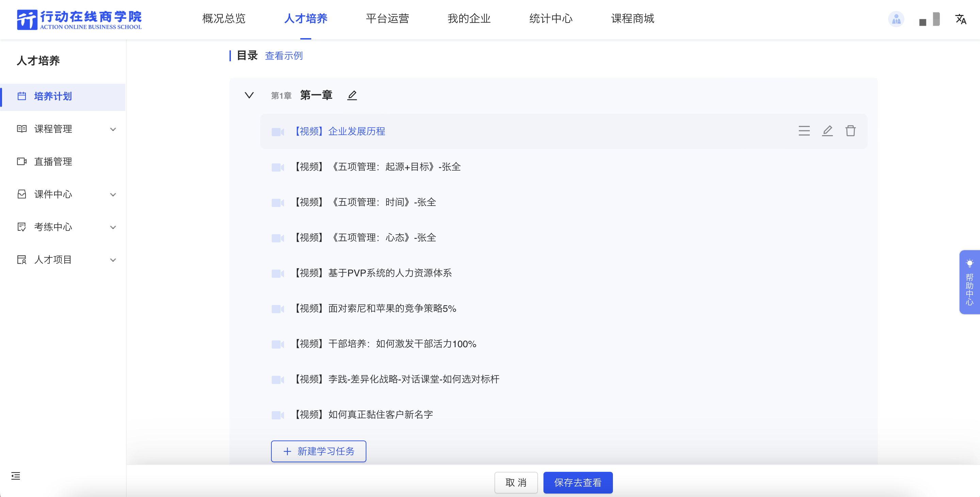The width and height of the screenshot is (980, 497).
Task: Click the reorder handle for 企业发展历程
Action: (x=804, y=131)
